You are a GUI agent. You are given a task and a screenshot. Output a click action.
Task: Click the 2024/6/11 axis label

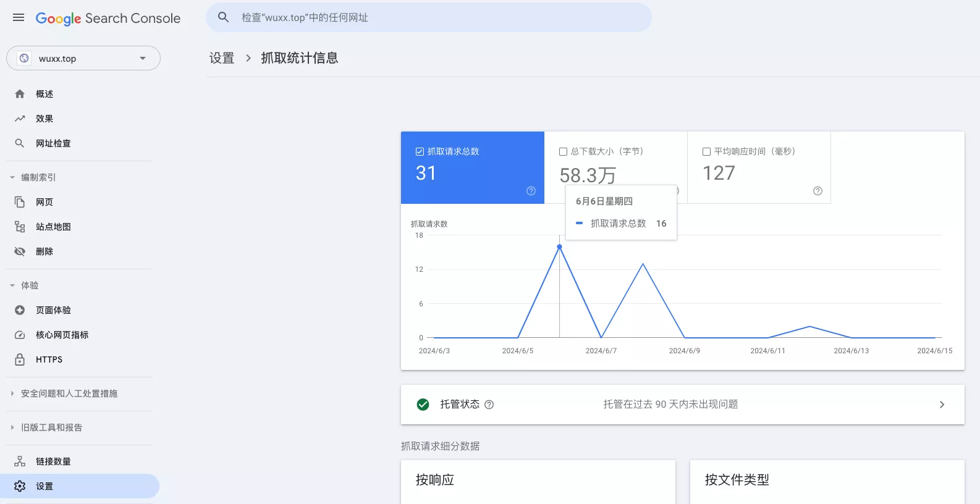(x=768, y=351)
